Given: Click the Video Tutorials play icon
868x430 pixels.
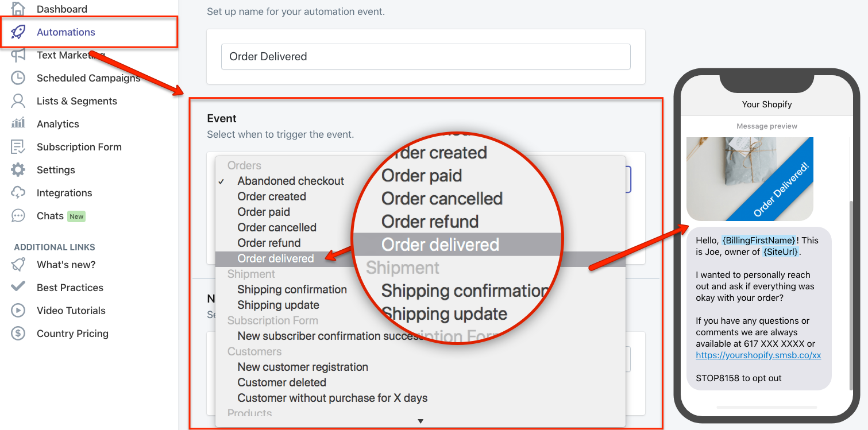Looking at the screenshot, I should 19,310.
